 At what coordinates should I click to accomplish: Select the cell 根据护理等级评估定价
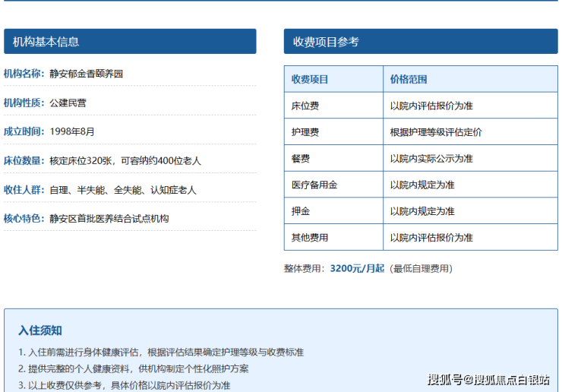471,132
